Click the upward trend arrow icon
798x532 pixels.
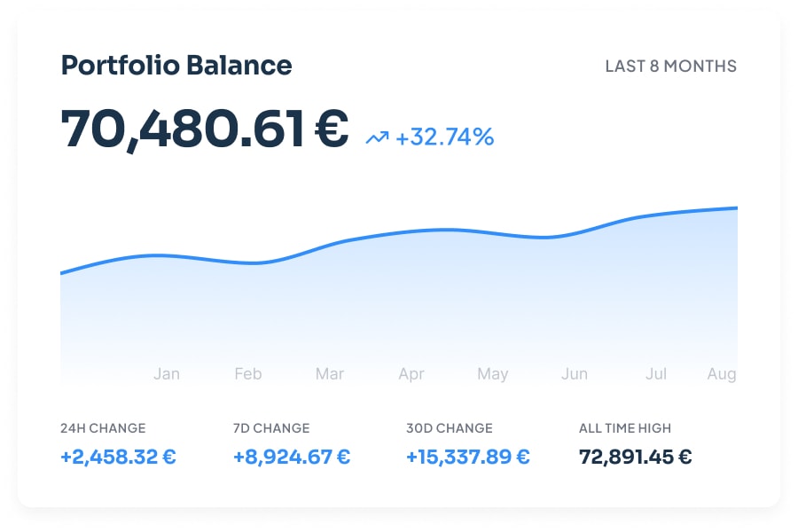point(377,137)
